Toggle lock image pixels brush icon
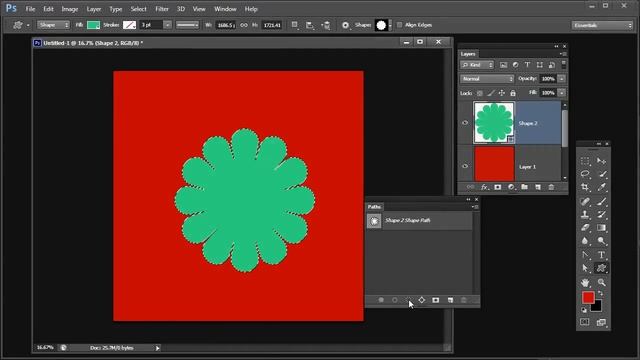The height and width of the screenshot is (360, 640). 491,93
